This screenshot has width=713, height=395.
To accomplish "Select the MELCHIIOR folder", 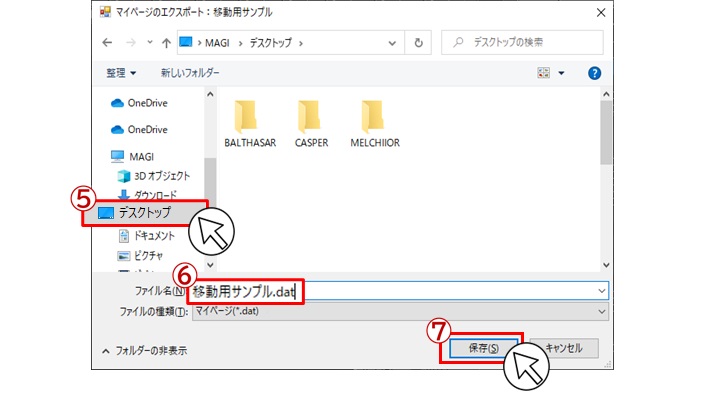I will [x=375, y=124].
